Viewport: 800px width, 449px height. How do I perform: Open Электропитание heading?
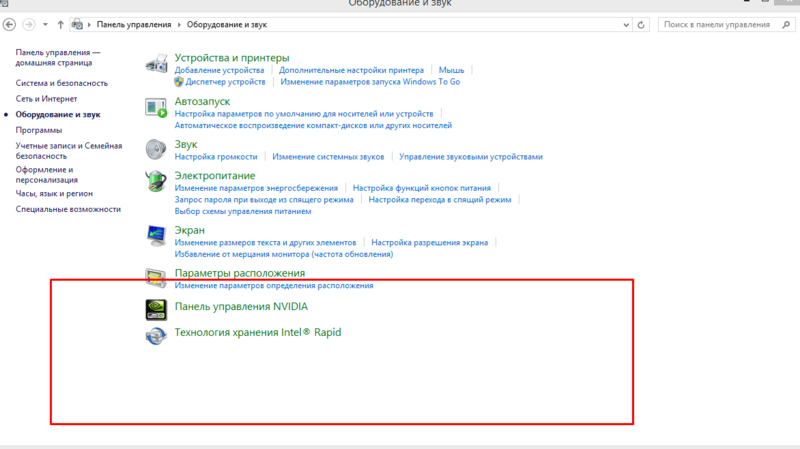tap(215, 176)
